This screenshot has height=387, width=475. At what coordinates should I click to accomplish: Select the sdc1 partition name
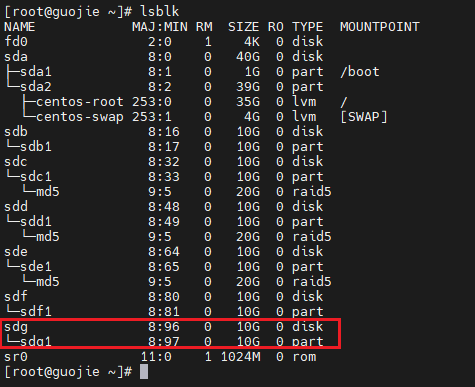click(36, 177)
